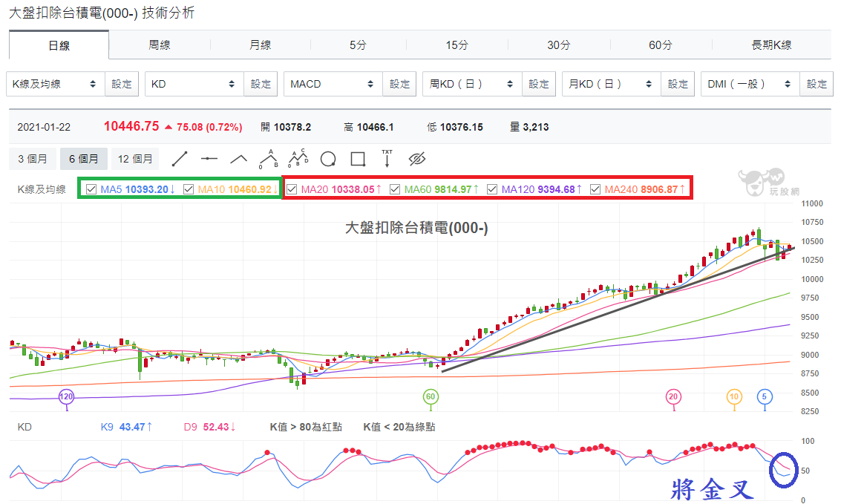Viewport: 841px width, 504px height.
Task: Switch to the 60分 tab
Action: (660, 45)
